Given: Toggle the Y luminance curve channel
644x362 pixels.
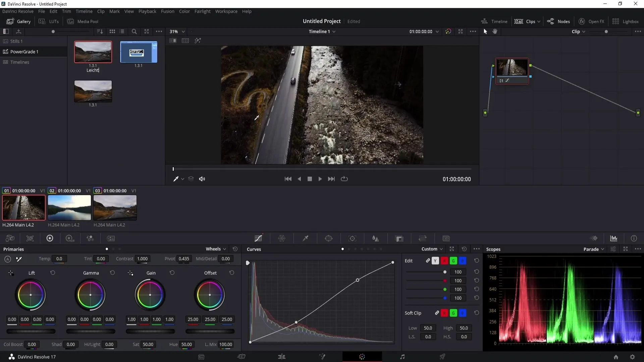Looking at the screenshot, I should coord(435,261).
